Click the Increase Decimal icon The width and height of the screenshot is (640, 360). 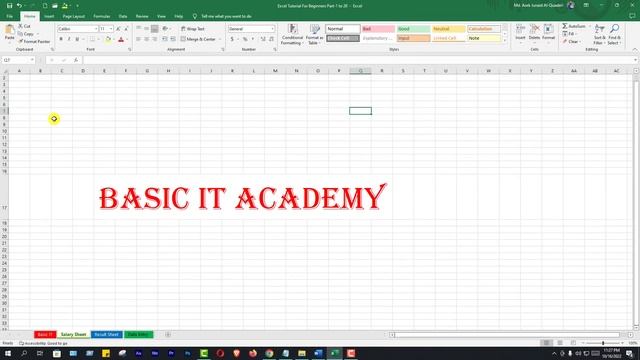click(263, 39)
